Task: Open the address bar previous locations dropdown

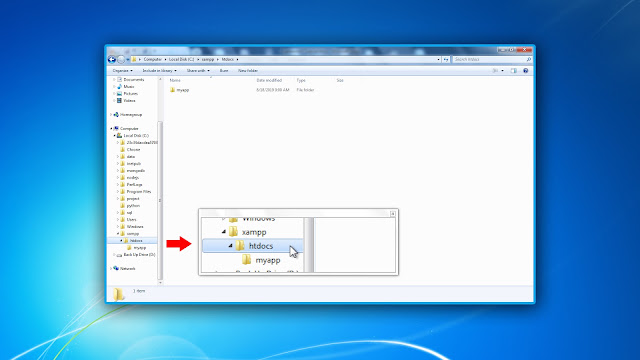Action: (438, 60)
